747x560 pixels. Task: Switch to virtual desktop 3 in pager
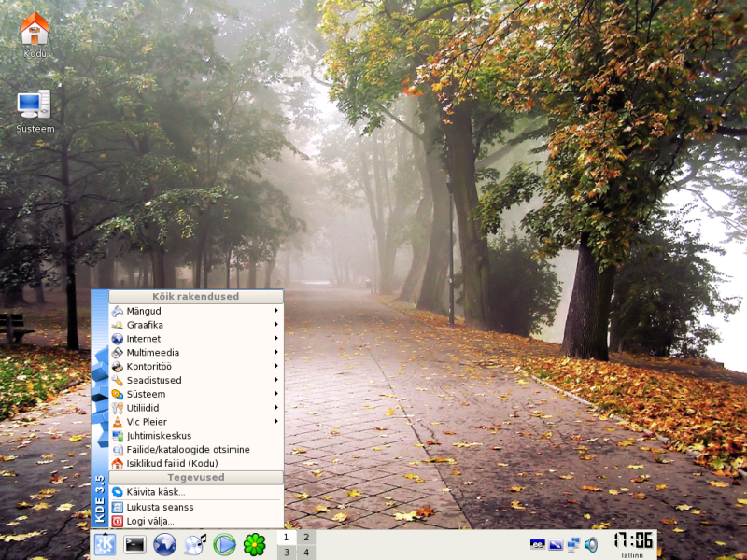click(x=287, y=553)
